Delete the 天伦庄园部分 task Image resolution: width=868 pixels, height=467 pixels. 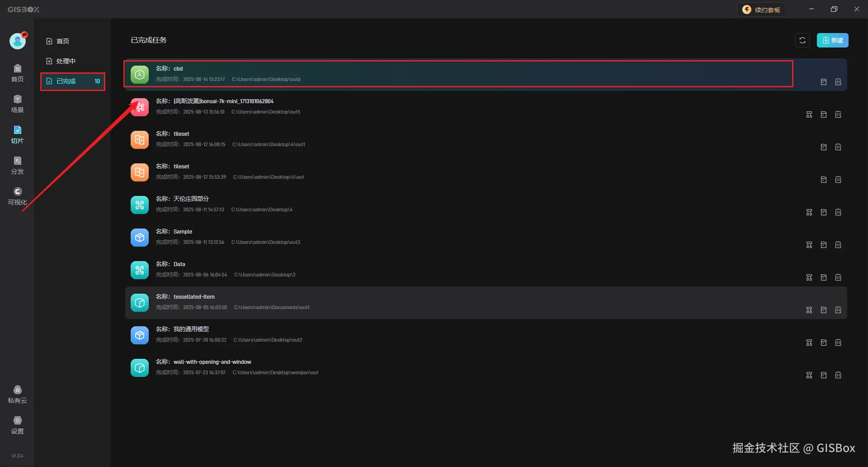coord(838,212)
